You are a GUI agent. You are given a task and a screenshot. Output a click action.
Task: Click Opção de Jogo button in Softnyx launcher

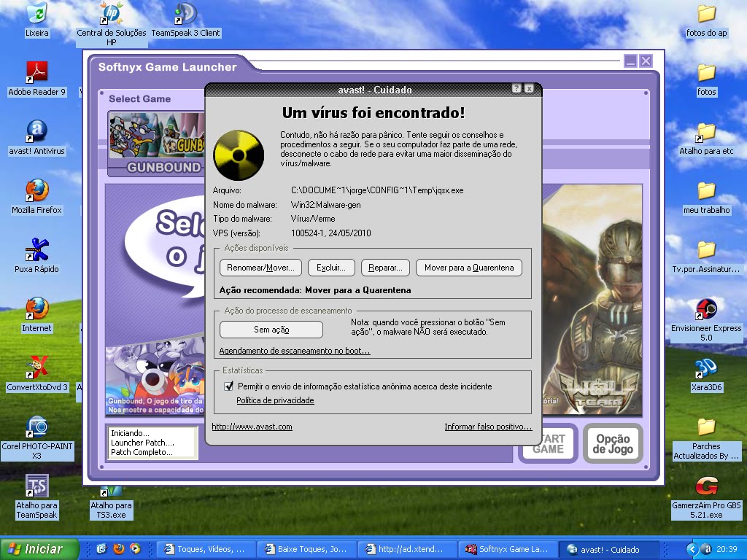click(613, 443)
